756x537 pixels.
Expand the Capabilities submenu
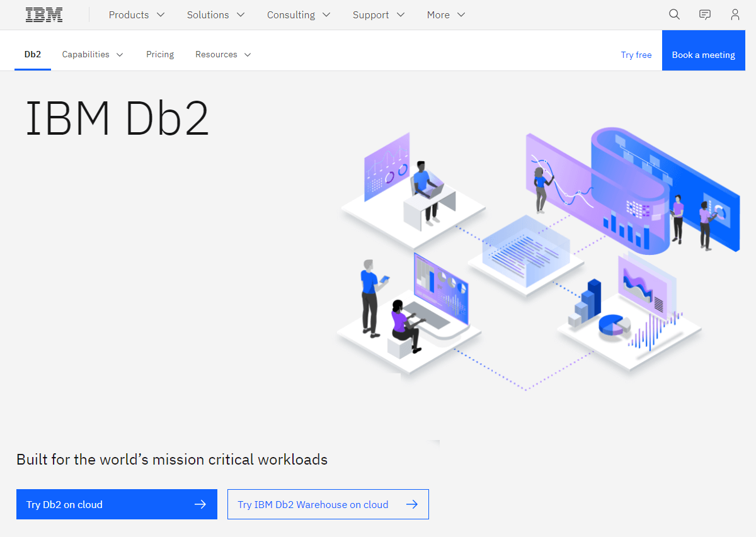[x=93, y=55]
